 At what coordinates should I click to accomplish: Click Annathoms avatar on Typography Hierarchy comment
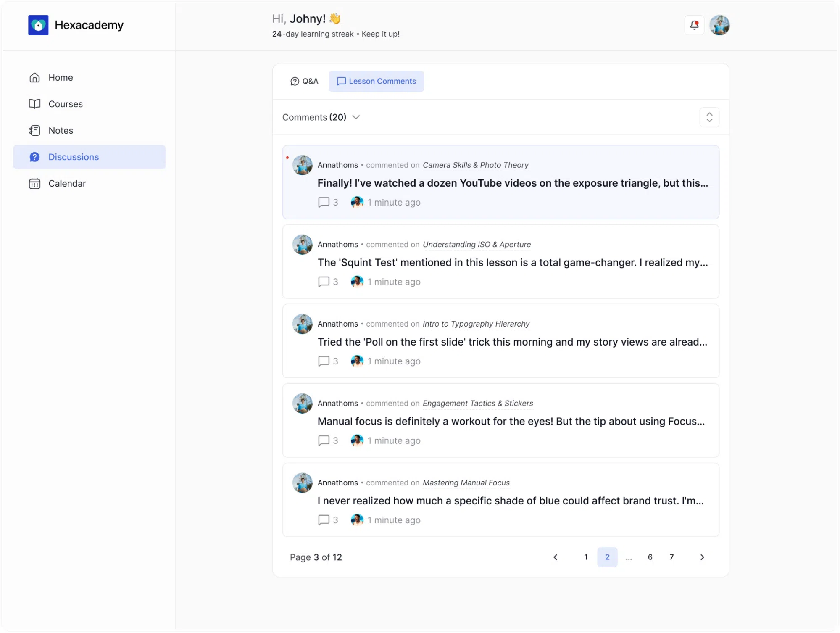coord(303,324)
